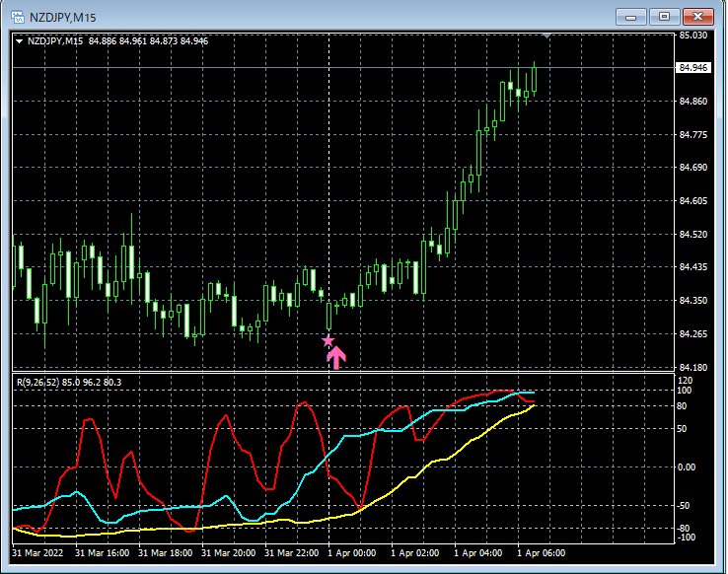
Task: Click the pink star signal marker
Action: point(328,340)
